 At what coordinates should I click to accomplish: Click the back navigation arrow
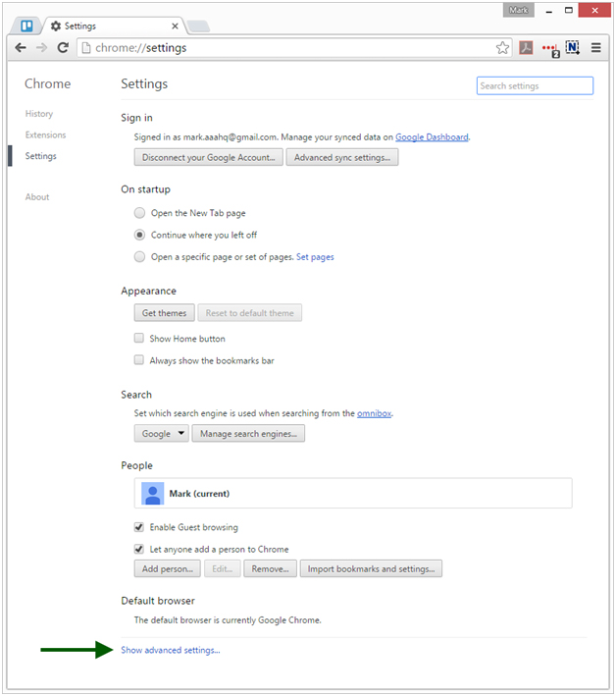(x=21, y=47)
